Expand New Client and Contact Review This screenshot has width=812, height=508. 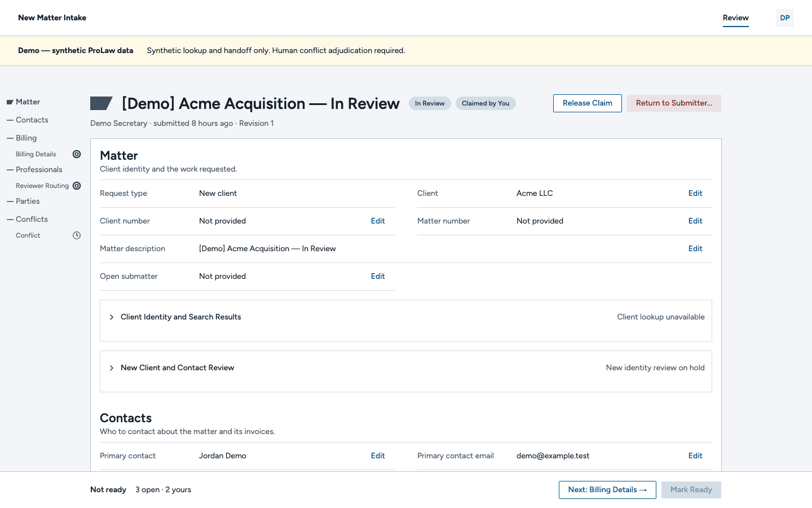(406, 368)
